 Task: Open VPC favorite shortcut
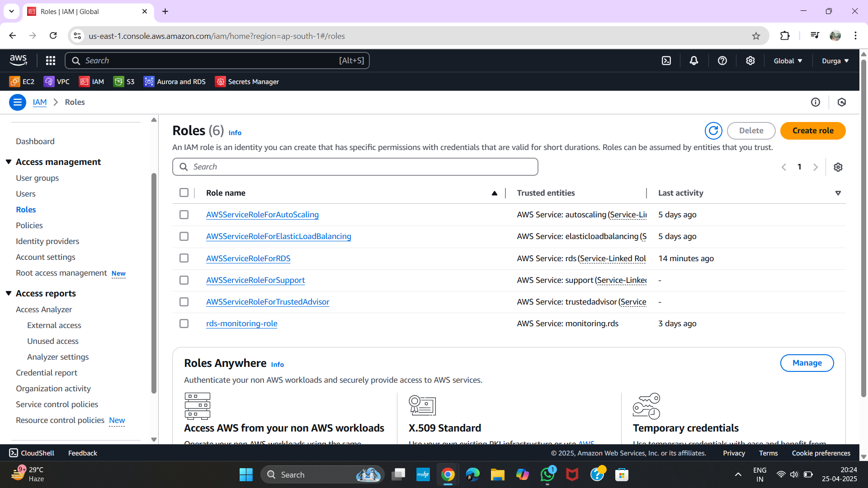click(x=57, y=82)
